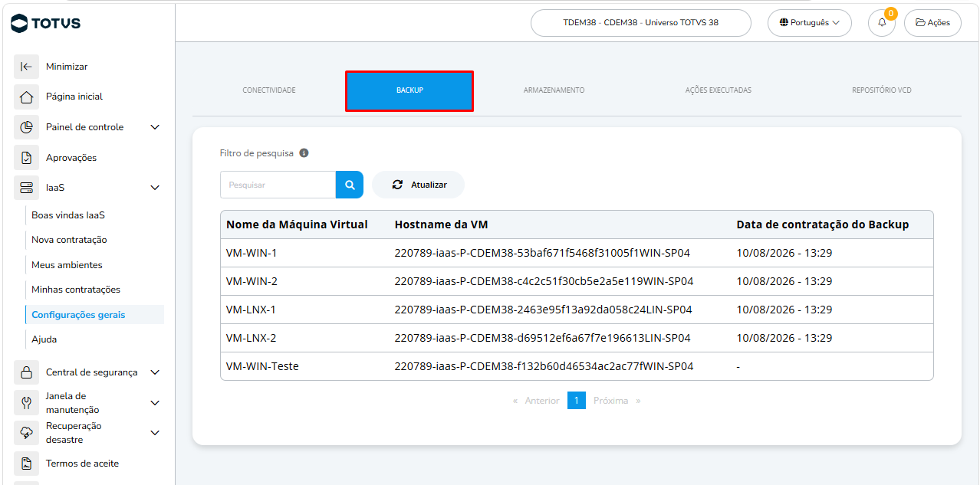Open the Ações folder button
980x485 pixels.
[932, 23]
